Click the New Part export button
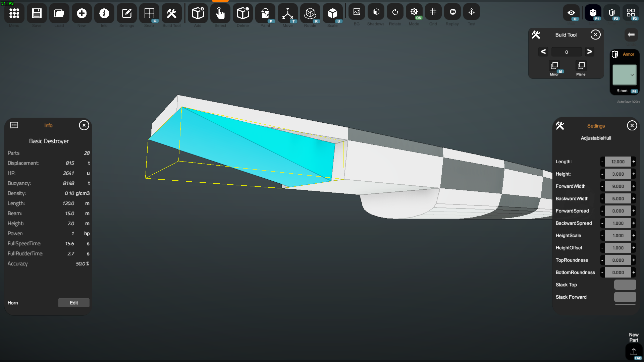 (x=634, y=352)
